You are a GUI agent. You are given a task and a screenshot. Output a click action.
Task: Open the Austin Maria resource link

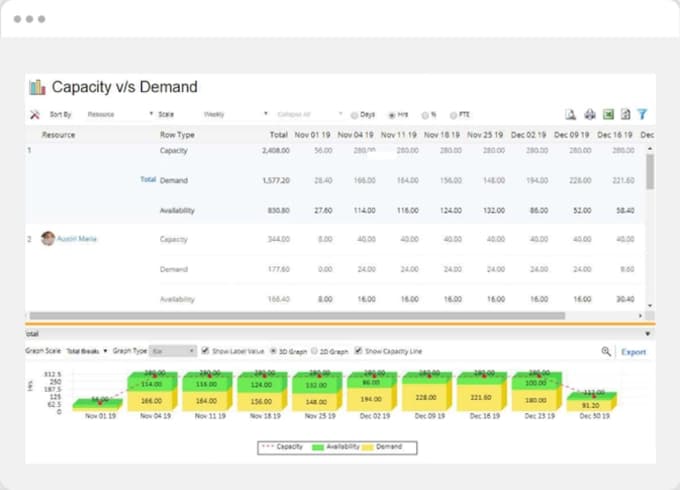pyautogui.click(x=77, y=238)
